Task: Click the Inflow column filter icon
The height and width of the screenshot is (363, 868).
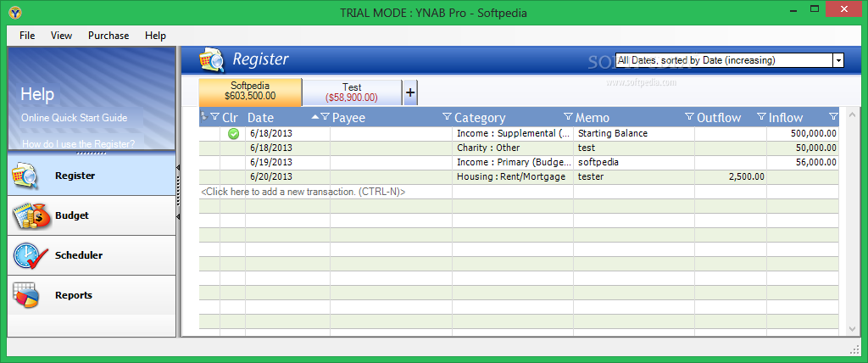Action: coord(834,116)
